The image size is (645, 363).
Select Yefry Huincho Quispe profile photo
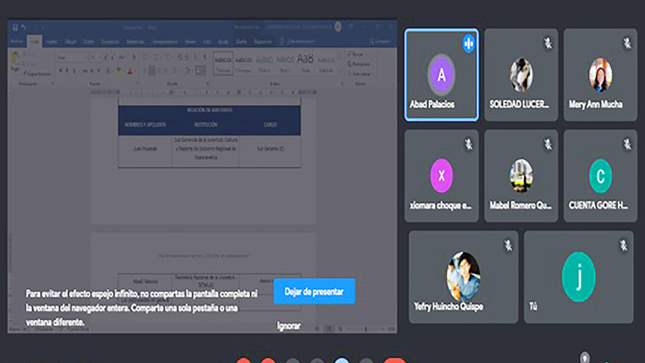(464, 277)
